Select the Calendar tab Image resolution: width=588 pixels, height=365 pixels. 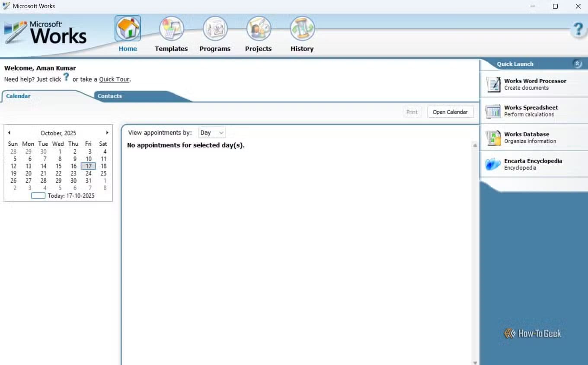(x=18, y=96)
